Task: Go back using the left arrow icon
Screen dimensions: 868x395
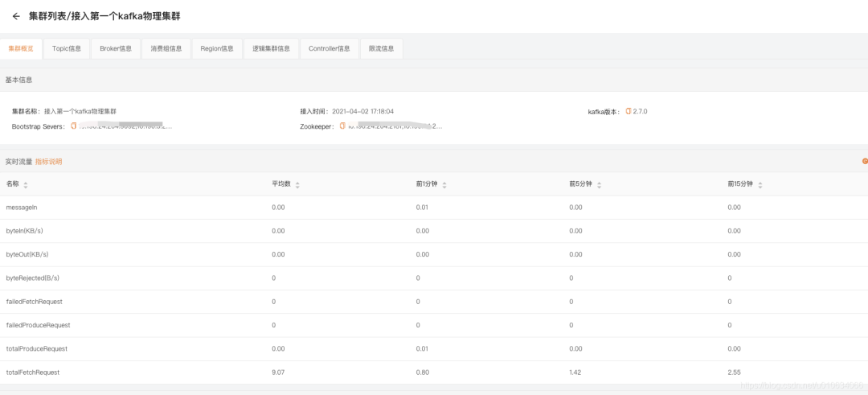Action: click(x=16, y=17)
